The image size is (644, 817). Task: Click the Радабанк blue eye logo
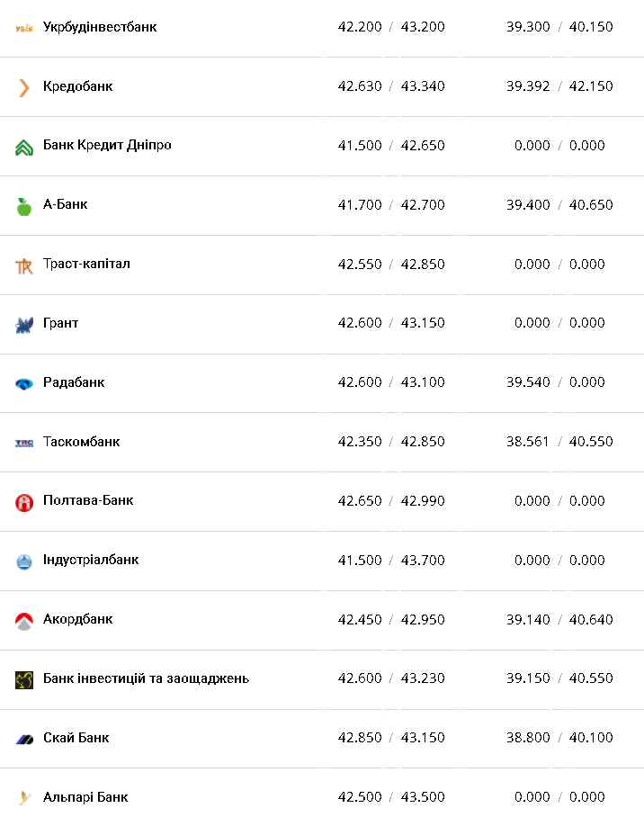pyautogui.click(x=24, y=383)
